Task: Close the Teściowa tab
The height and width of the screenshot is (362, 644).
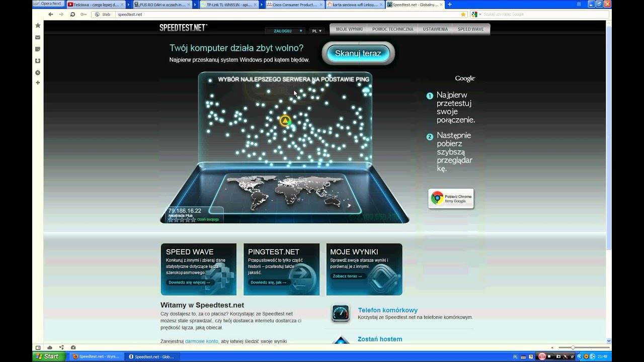Action: point(122,5)
